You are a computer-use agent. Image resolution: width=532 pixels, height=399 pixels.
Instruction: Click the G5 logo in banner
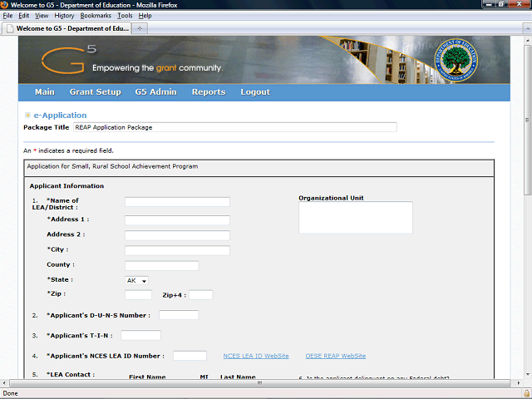click(69, 60)
